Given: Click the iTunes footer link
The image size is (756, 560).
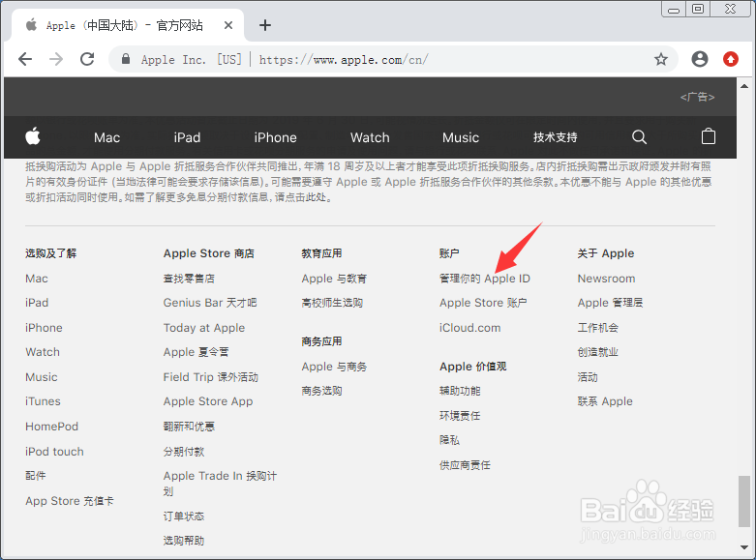Looking at the screenshot, I should click(43, 401).
